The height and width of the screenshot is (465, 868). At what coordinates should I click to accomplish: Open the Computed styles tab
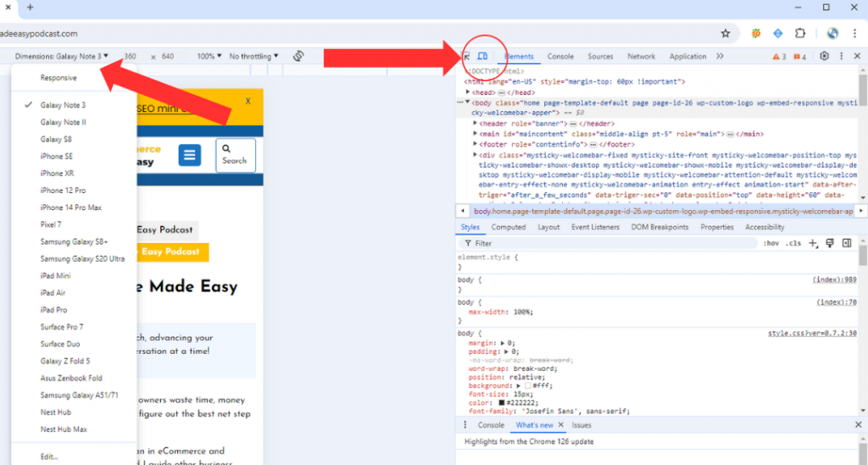tap(509, 227)
